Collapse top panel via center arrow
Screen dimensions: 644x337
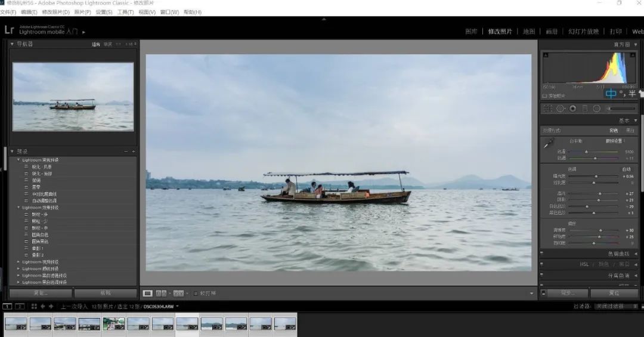(x=324, y=19)
